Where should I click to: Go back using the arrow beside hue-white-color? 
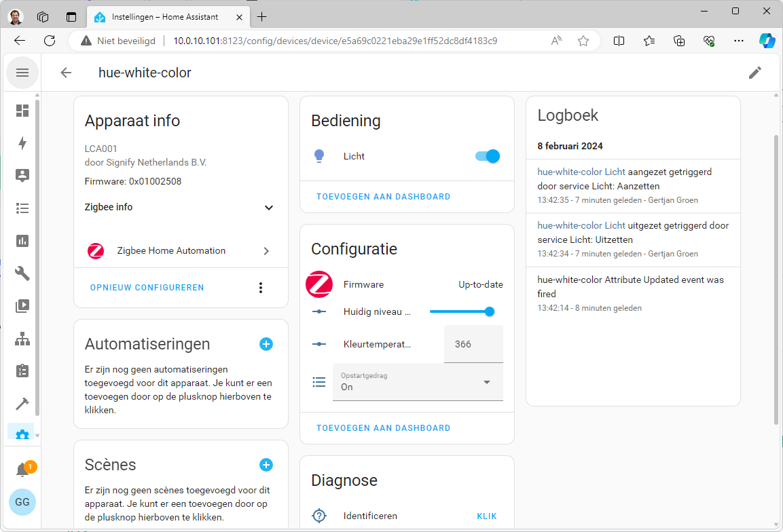66,73
